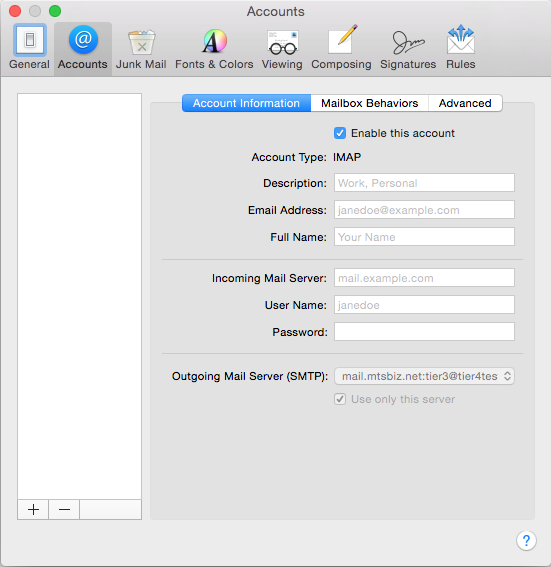The height and width of the screenshot is (567, 551).
Task: Open help with the question mark button
Action: pos(526,541)
